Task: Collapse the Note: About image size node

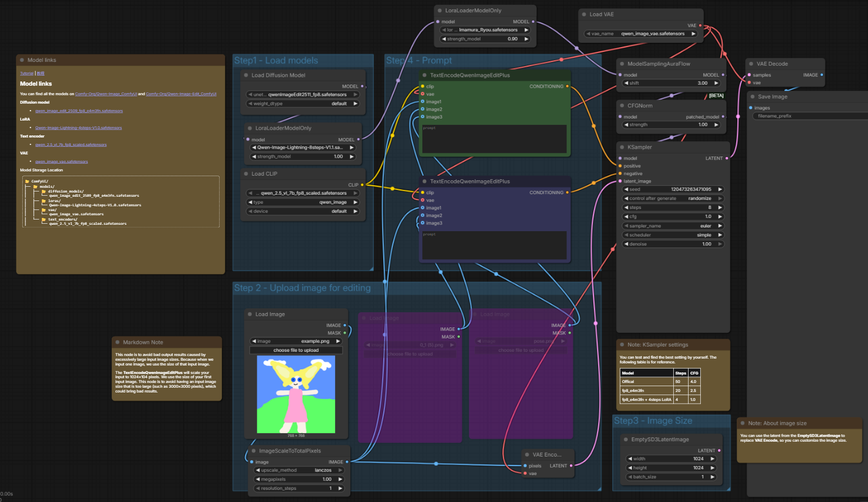Action: 743,423
